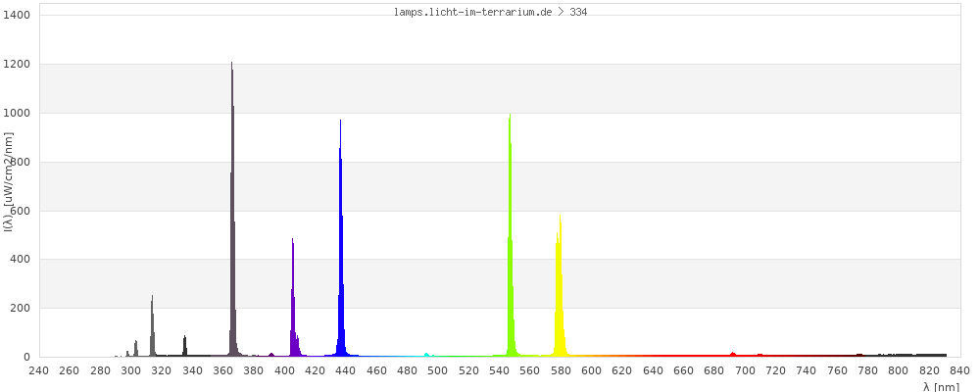Click the 1000 label on y-axis
The width and height of the screenshot is (980, 392).
[21, 114]
